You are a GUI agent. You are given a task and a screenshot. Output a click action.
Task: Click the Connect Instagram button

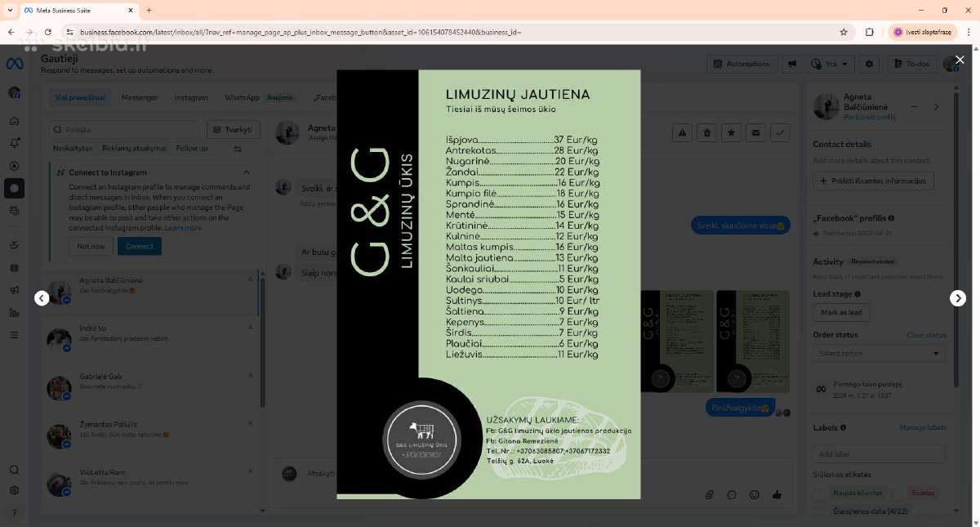[139, 246]
